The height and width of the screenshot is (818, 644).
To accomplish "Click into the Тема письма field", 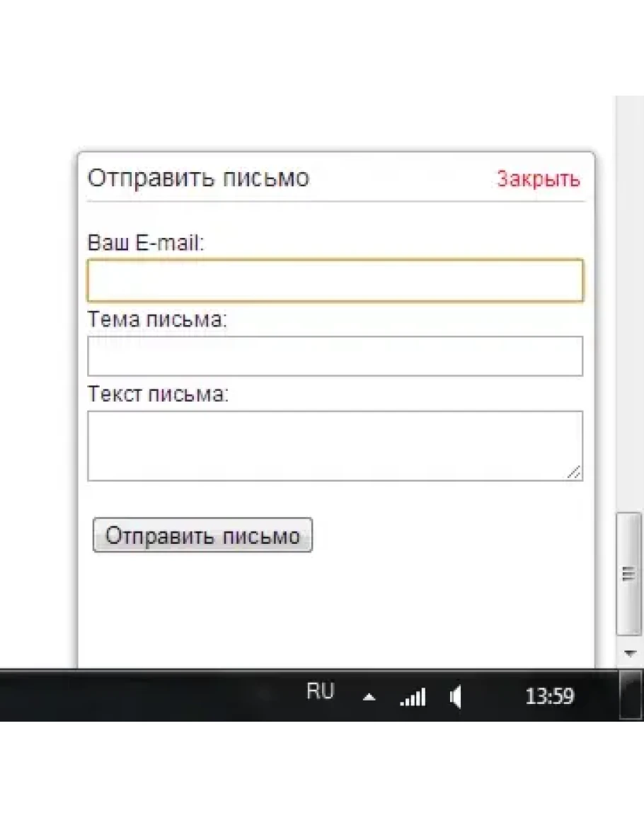I will [335, 356].
